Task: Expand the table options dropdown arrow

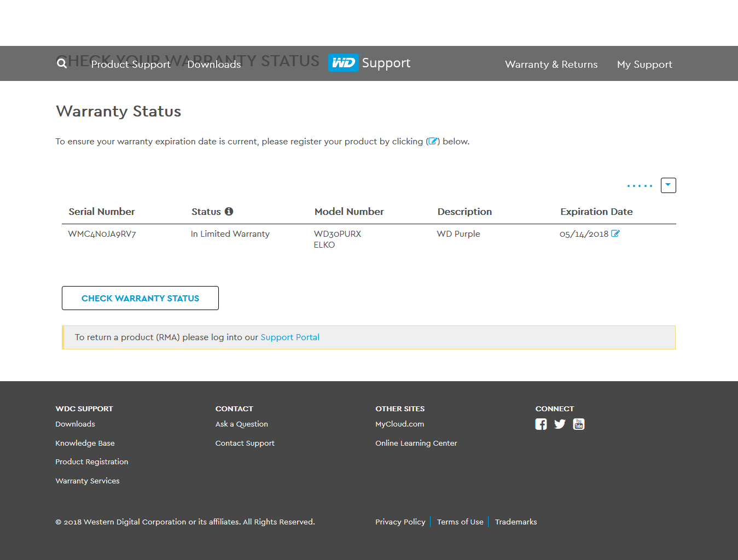Action: tap(669, 185)
